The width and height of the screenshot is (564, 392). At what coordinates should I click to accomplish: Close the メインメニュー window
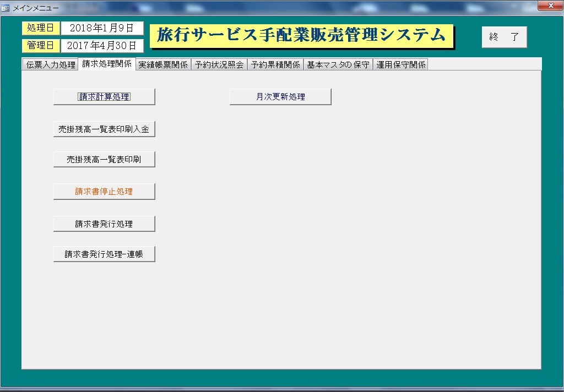pyautogui.click(x=550, y=6)
